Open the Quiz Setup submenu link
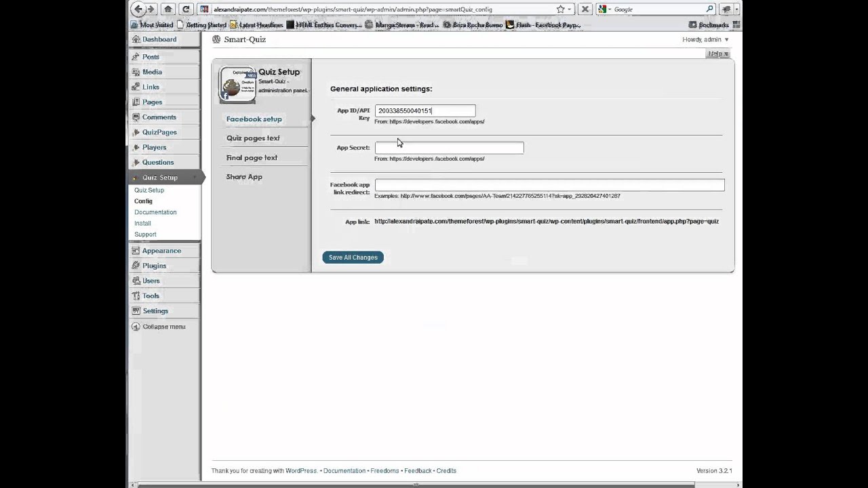The width and height of the screenshot is (868, 488). [x=149, y=190]
